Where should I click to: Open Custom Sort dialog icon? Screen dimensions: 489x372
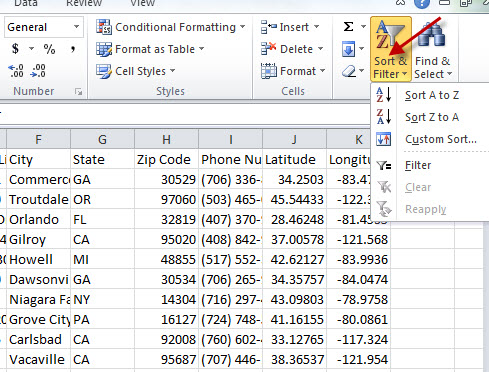(384, 139)
